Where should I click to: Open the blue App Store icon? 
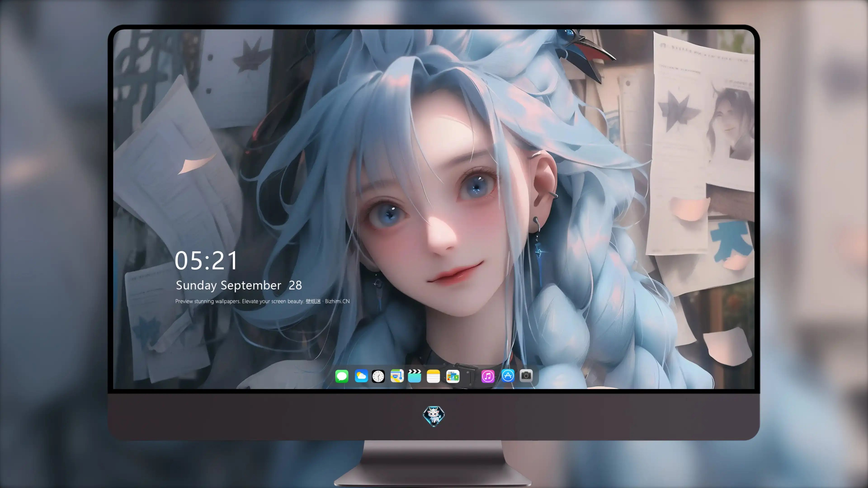508,375
